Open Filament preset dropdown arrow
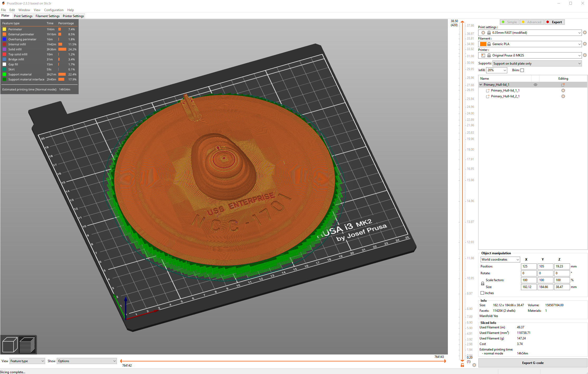This screenshot has height=374, width=588. coord(580,44)
